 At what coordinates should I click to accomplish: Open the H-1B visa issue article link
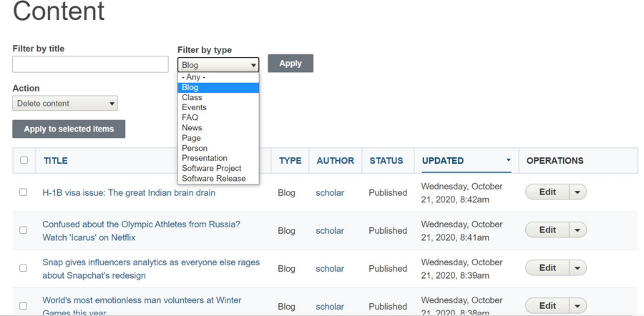coord(129,192)
